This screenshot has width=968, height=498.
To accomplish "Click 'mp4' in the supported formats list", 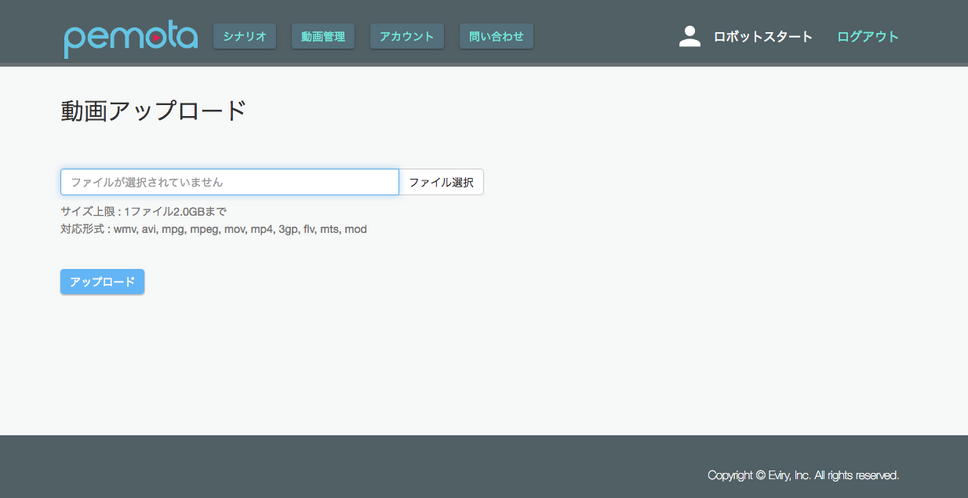I will pos(262,229).
